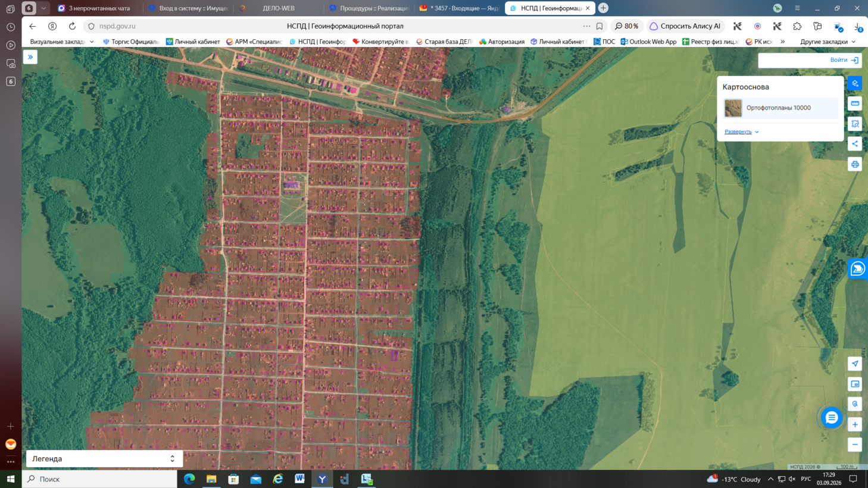The height and width of the screenshot is (488, 868).
Task: Switch to ДЕЛО-WEB tab
Action: (277, 8)
